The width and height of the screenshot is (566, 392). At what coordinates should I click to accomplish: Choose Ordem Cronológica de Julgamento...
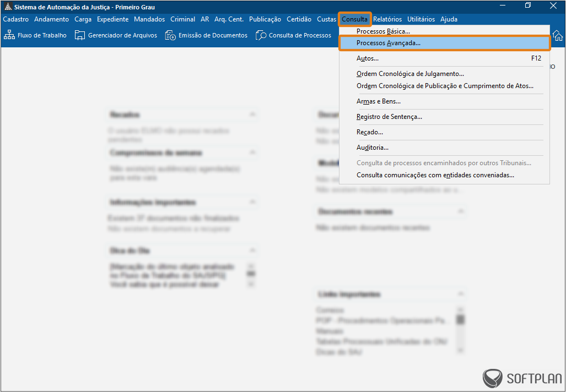click(x=444, y=74)
